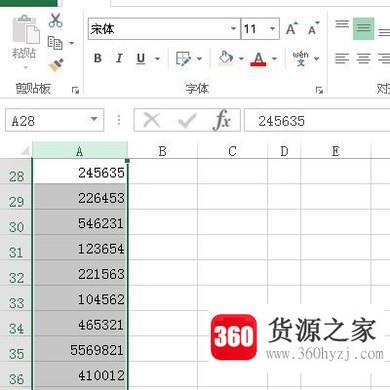Viewport: 390px width, 390px height.
Task: Increase font size with large A
Action: pyautogui.click(x=292, y=29)
